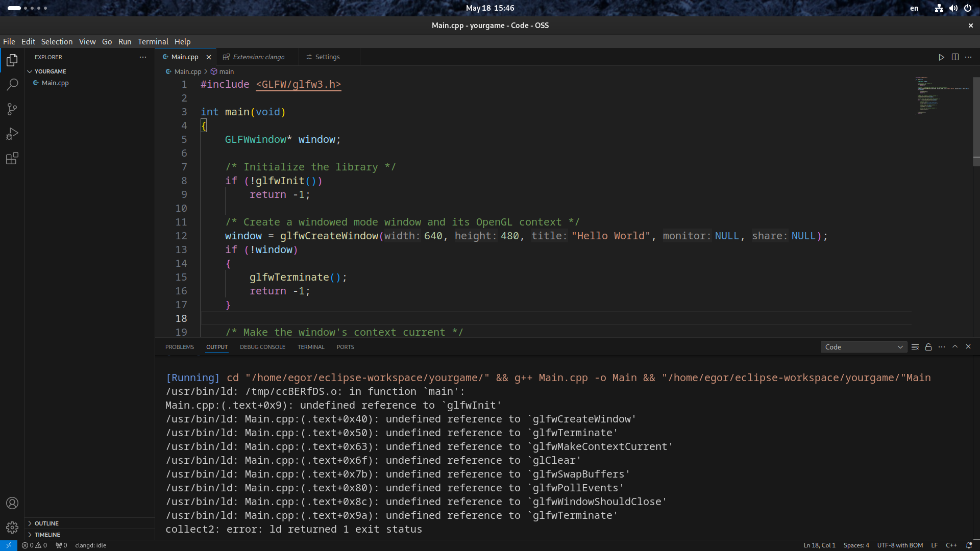Change indentation via Spaces: 4
Image resolution: width=980 pixels, height=551 pixels.
pyautogui.click(x=856, y=545)
